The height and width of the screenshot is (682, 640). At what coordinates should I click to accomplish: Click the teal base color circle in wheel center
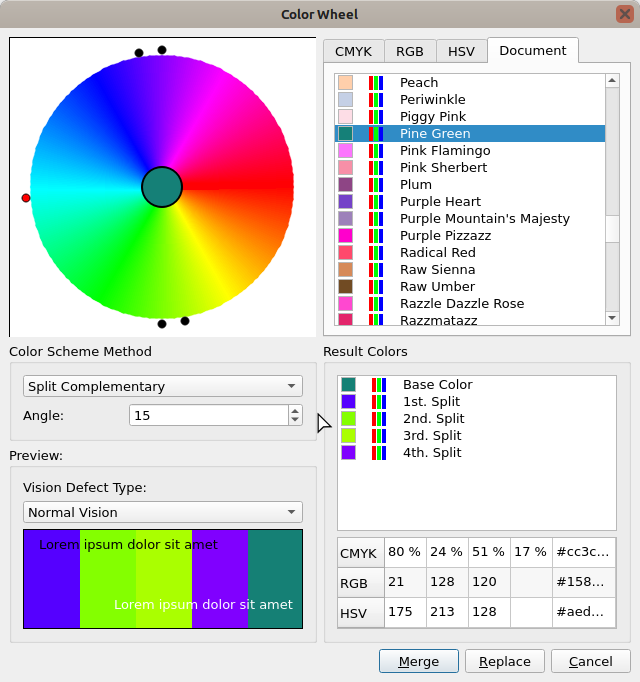[162, 187]
